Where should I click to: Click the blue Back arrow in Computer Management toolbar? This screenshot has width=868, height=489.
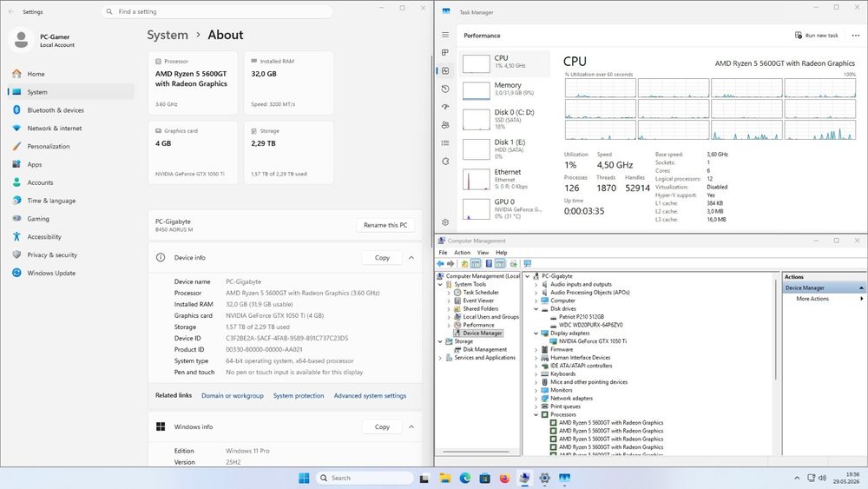(x=441, y=263)
